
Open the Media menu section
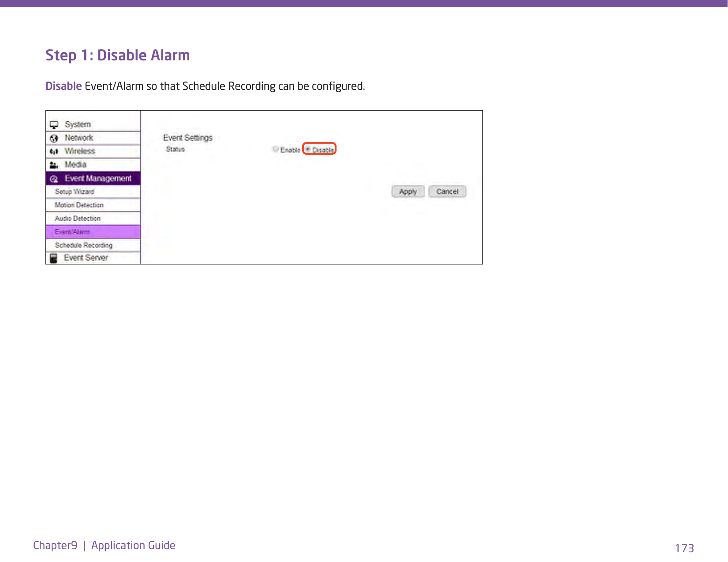[93, 165]
